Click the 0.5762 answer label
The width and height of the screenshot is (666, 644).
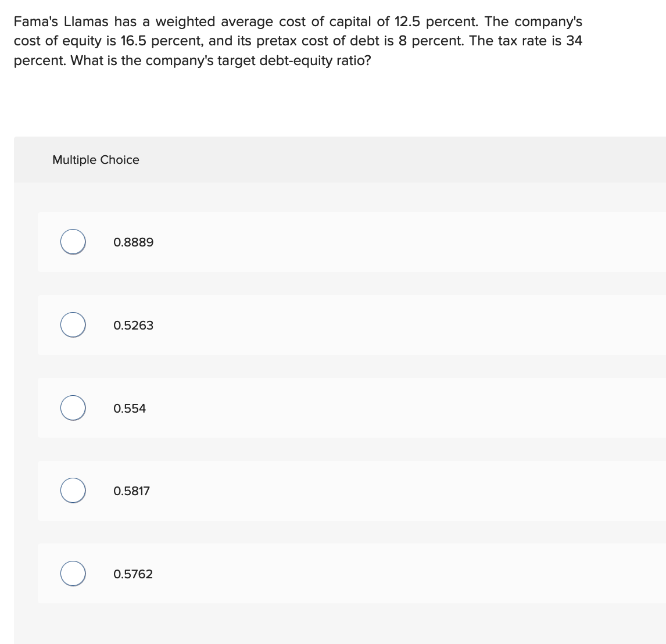[133, 573]
